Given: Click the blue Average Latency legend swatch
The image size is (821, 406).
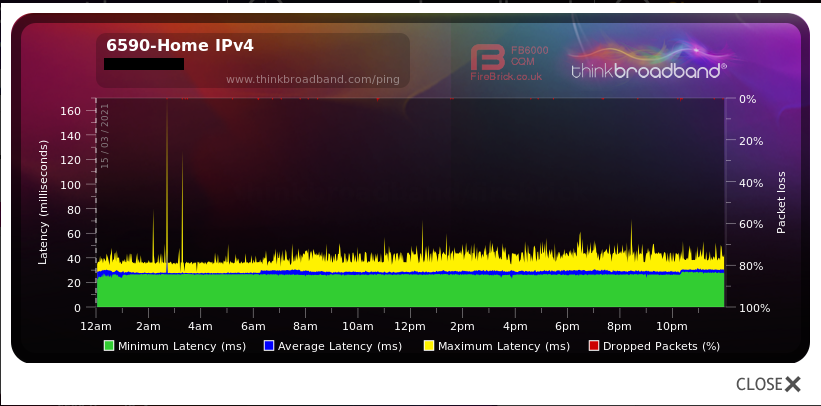Looking at the screenshot, I should [269, 346].
